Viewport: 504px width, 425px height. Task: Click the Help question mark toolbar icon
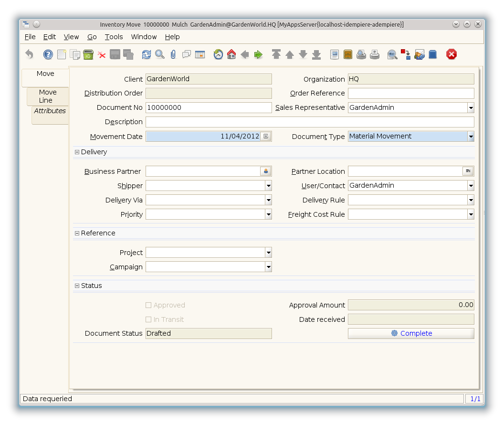(48, 54)
